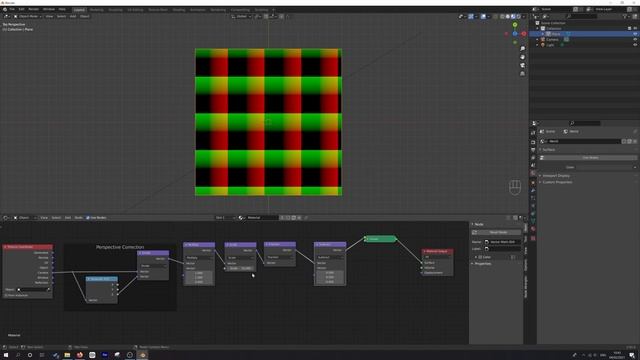
Task: Collapse the Surface panel
Action: (x=549, y=149)
